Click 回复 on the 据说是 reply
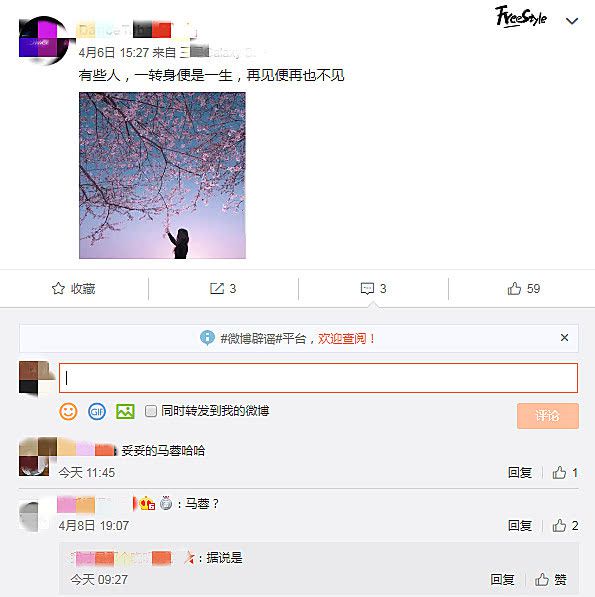 click(x=502, y=579)
